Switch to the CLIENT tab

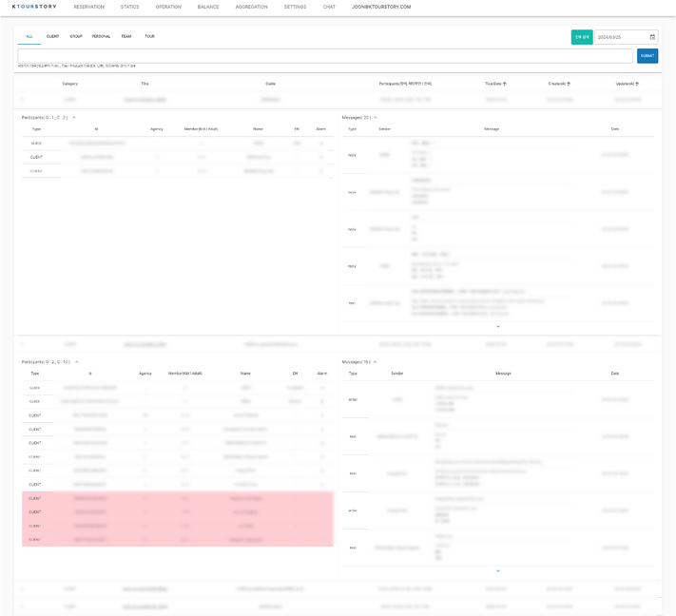pyautogui.click(x=52, y=36)
